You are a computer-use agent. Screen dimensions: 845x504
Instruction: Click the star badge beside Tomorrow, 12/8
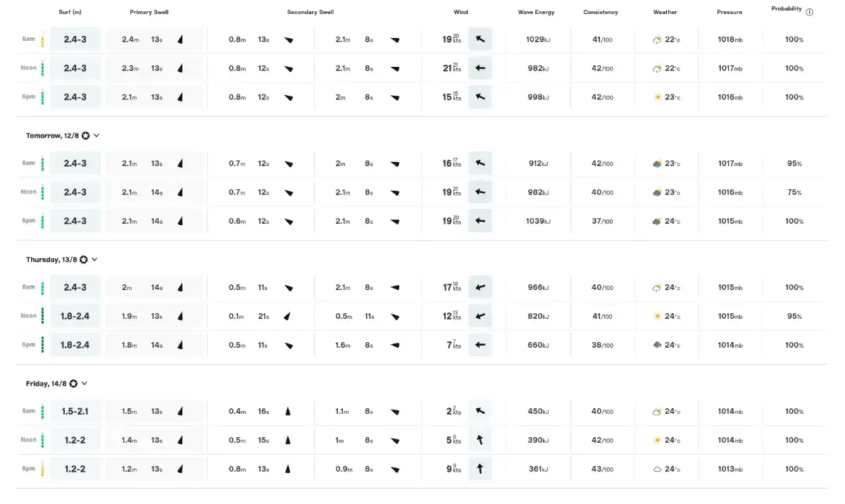click(85, 135)
